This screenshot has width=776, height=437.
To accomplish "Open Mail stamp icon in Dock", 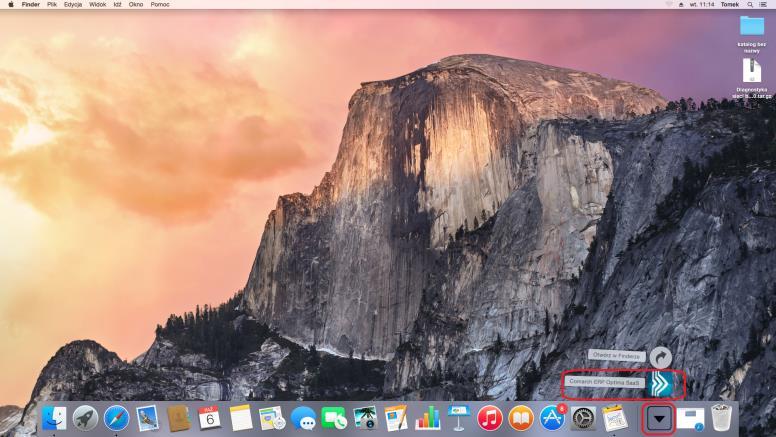I will (x=147, y=418).
